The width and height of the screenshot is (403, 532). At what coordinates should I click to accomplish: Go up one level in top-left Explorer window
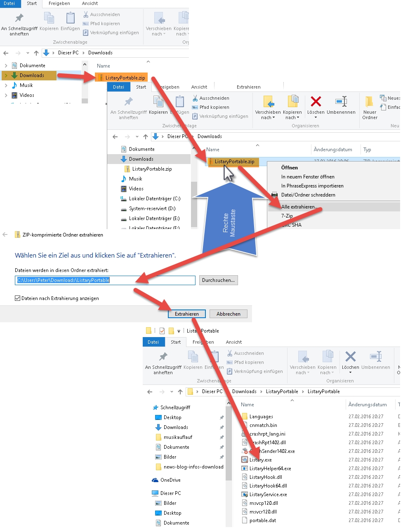(x=36, y=53)
